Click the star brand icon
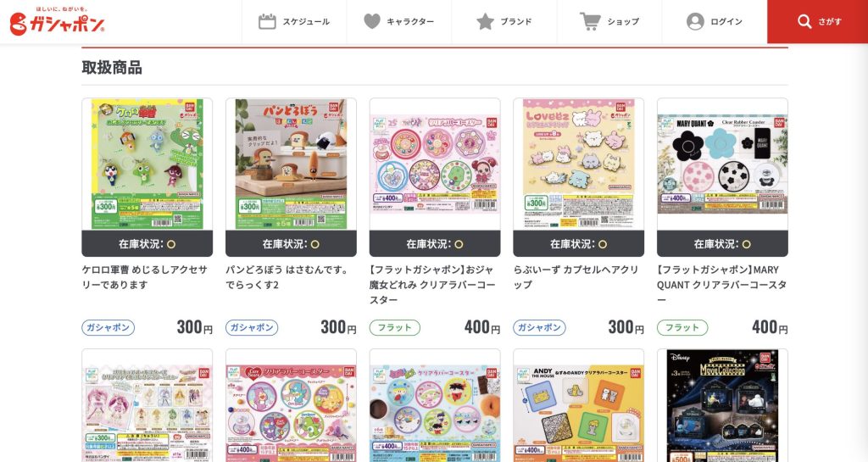This screenshot has height=462, width=868. coord(485,21)
